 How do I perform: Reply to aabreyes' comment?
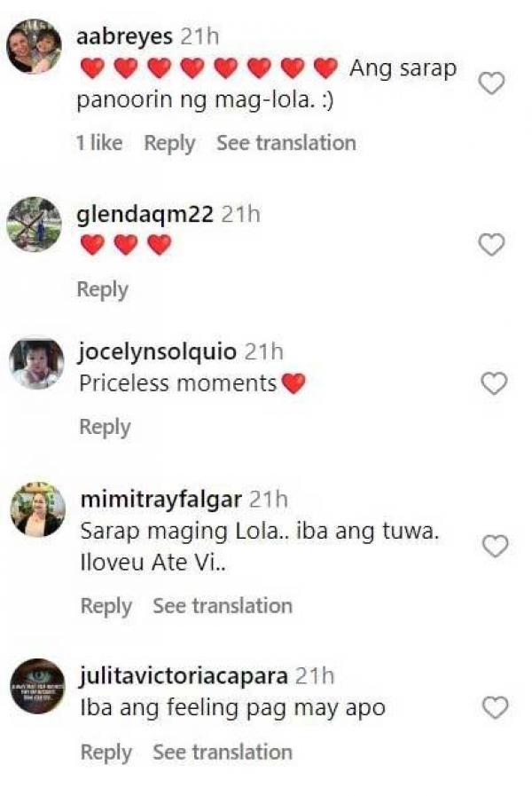pos(169,143)
